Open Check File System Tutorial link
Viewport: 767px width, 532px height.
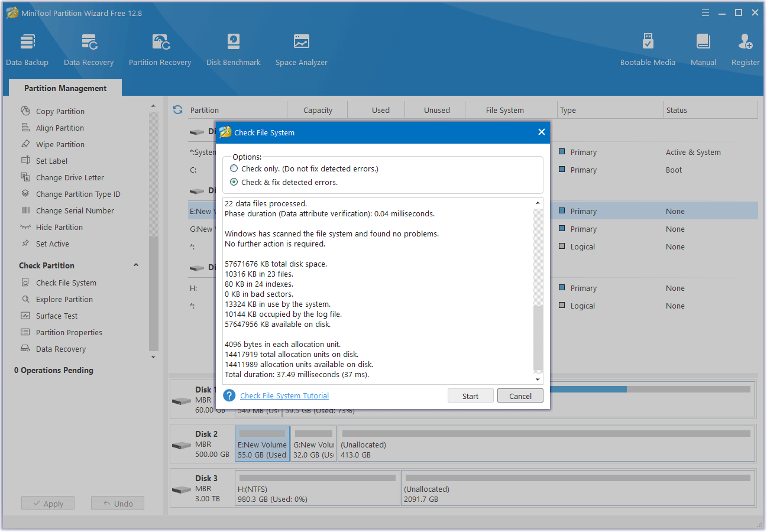(284, 395)
